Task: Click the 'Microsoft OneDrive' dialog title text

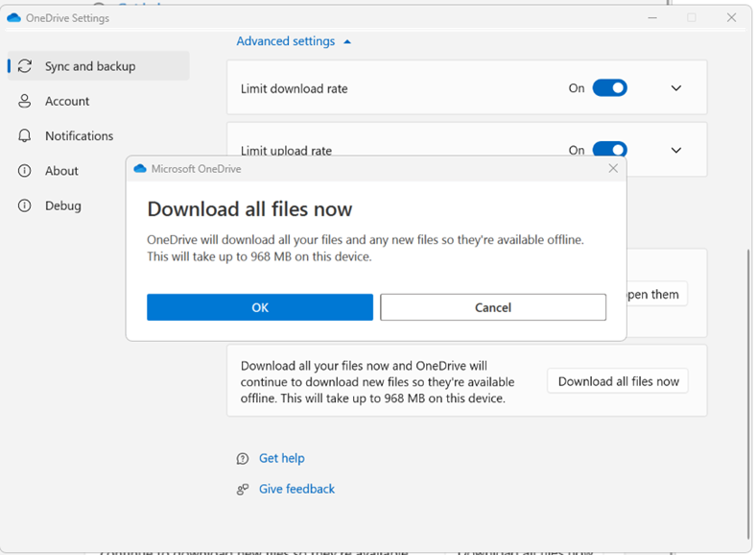Action: pyautogui.click(x=197, y=169)
